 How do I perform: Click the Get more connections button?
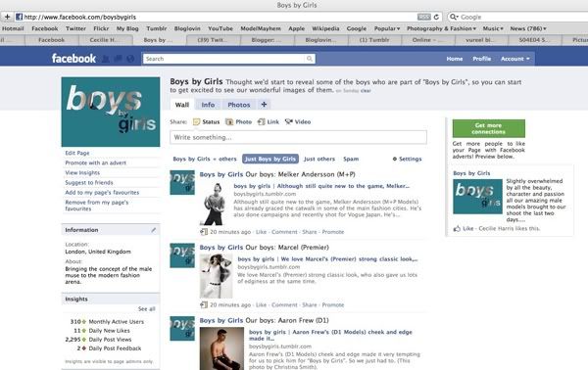point(489,128)
